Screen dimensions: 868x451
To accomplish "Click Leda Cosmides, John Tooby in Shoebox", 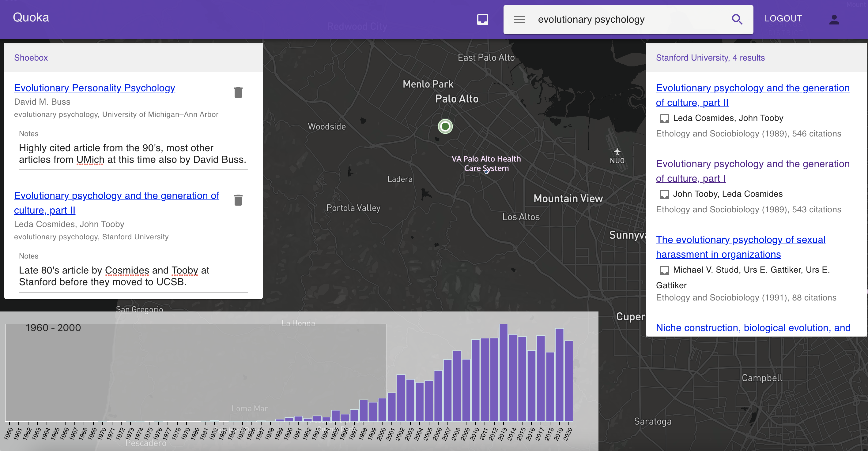I will [69, 224].
